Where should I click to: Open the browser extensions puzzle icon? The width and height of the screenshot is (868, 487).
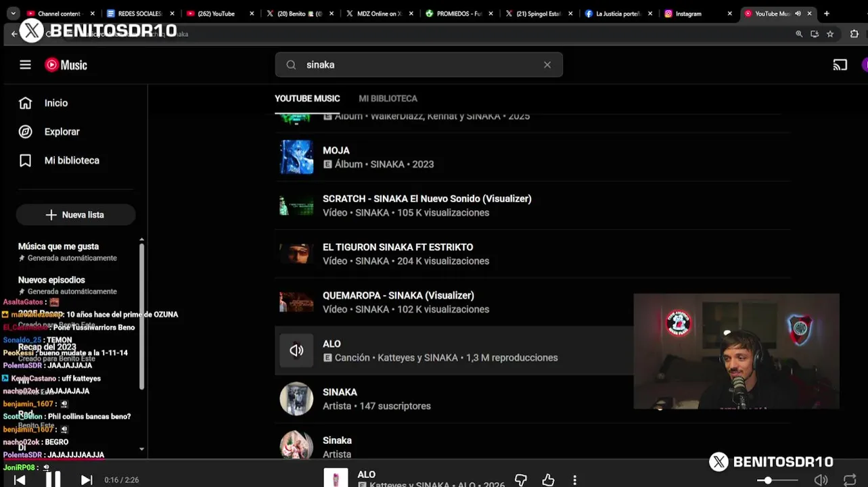pyautogui.click(x=854, y=34)
